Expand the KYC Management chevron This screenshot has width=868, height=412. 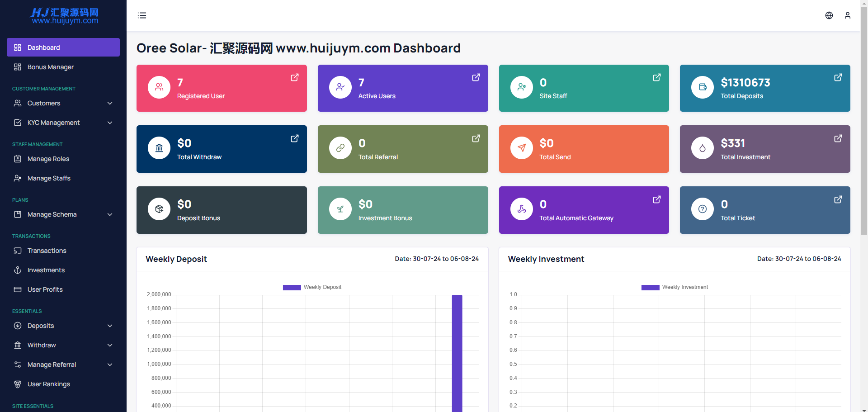click(110, 123)
